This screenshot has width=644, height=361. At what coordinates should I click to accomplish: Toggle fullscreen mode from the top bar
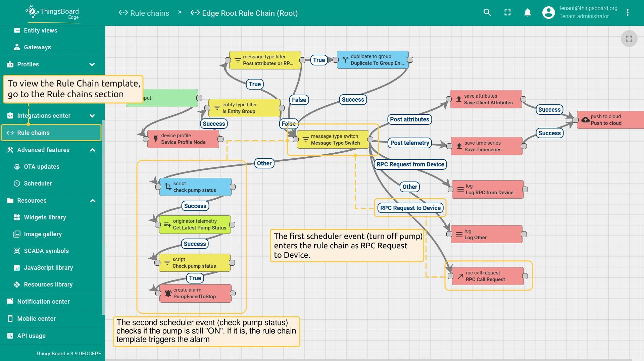507,13
